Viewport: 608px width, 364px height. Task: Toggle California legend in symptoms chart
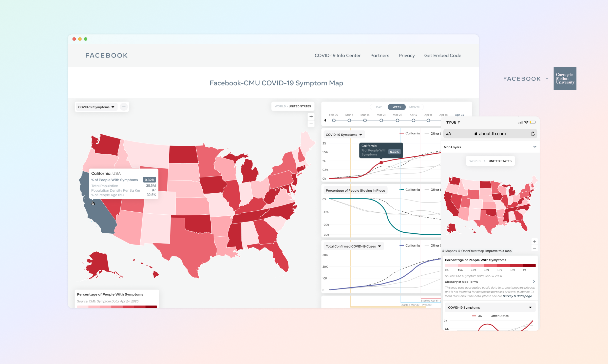(410, 133)
